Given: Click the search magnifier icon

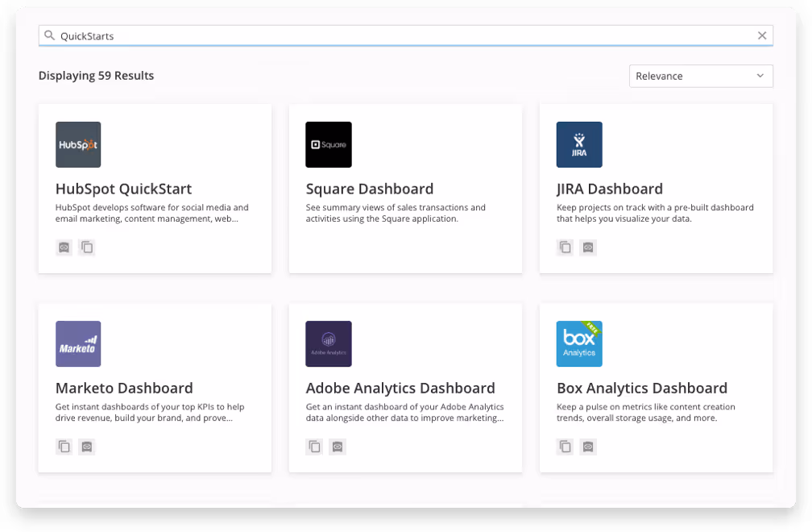Looking at the screenshot, I should pyautogui.click(x=49, y=35).
